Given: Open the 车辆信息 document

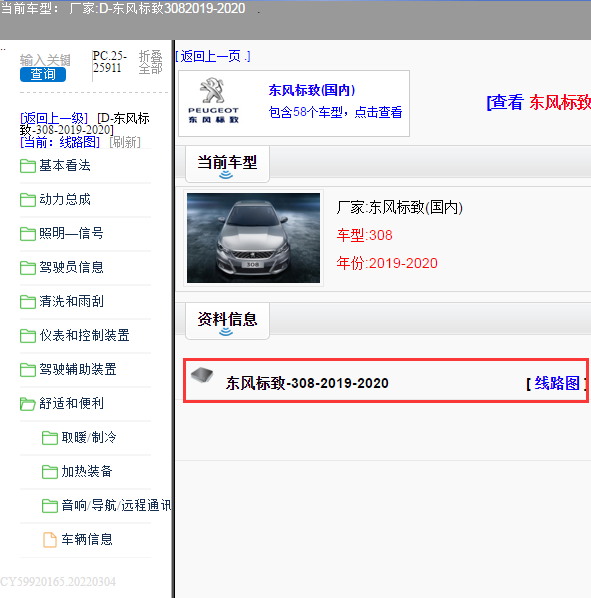Looking at the screenshot, I should (87, 539).
